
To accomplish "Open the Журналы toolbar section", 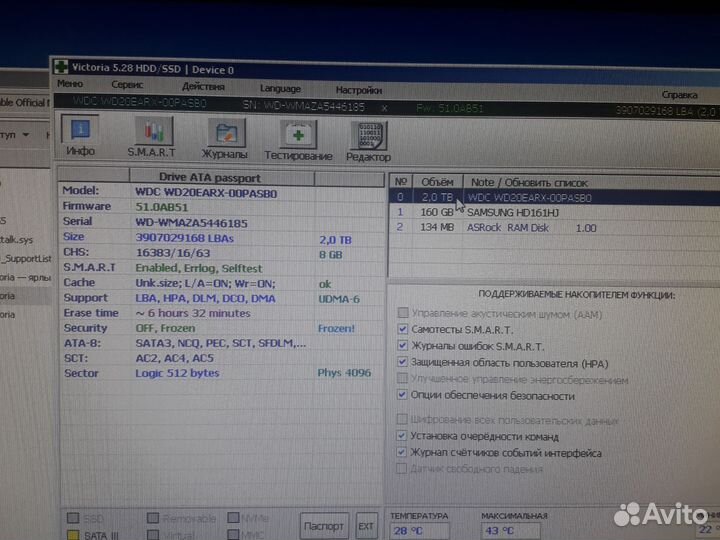I will (x=225, y=140).
